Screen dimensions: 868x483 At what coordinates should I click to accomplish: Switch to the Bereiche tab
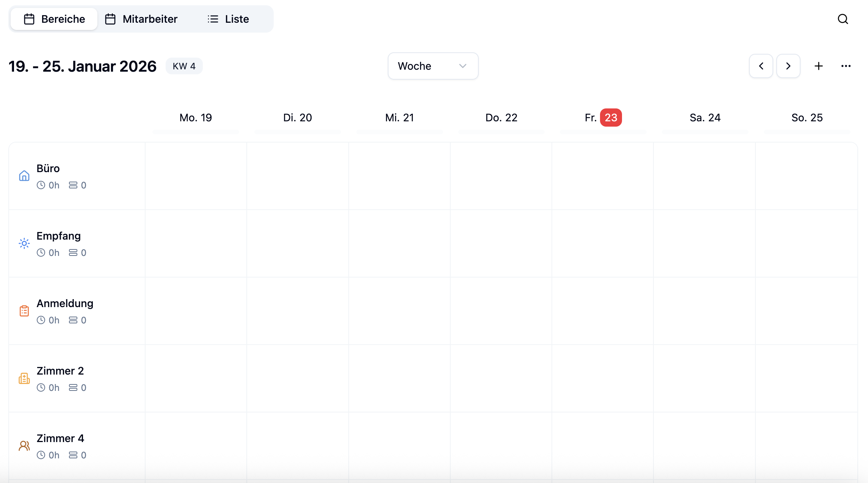click(54, 19)
